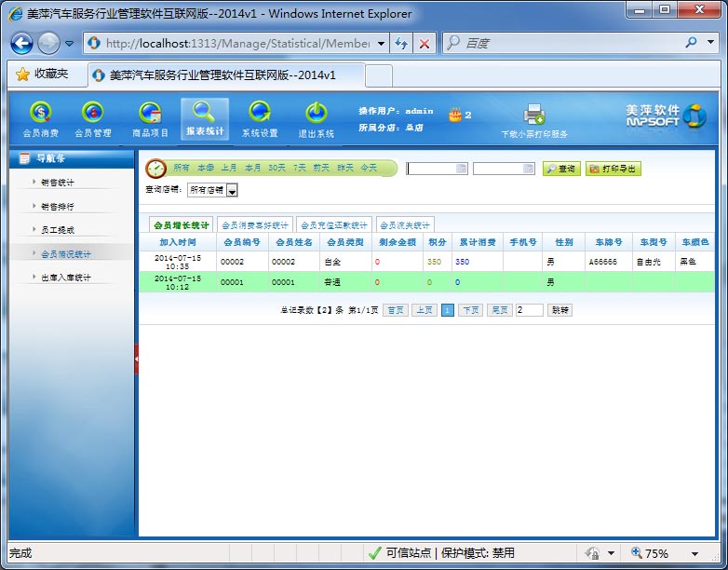This screenshot has height=570, width=728.
Task: Open the 查询店铺 store dropdown
Action: click(232, 190)
